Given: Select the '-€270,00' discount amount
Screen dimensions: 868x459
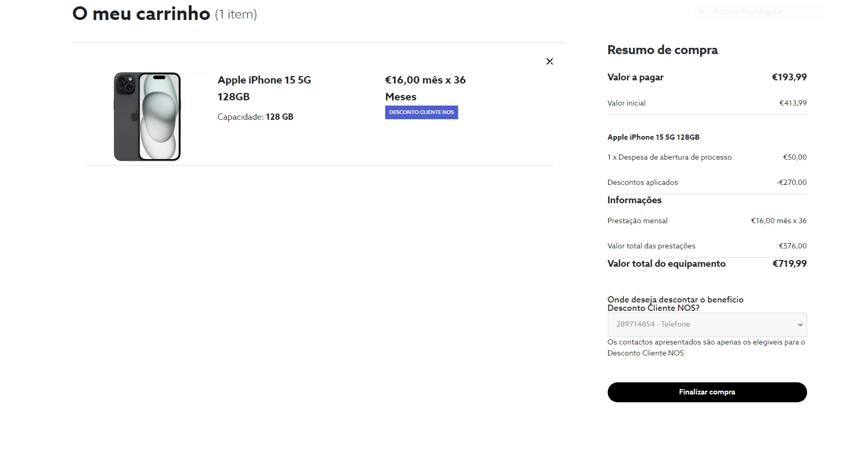Looking at the screenshot, I should tap(792, 182).
